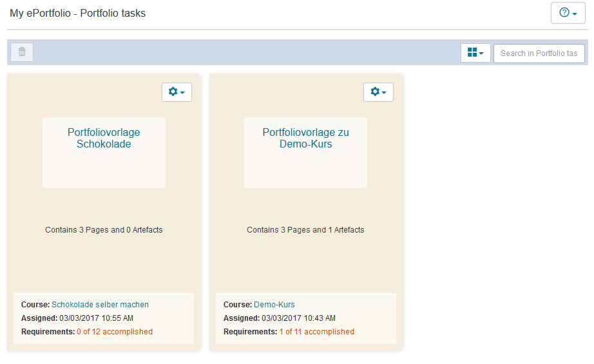Click 'Contains 3 Pages and 0 Artefacts' text

coord(104,229)
